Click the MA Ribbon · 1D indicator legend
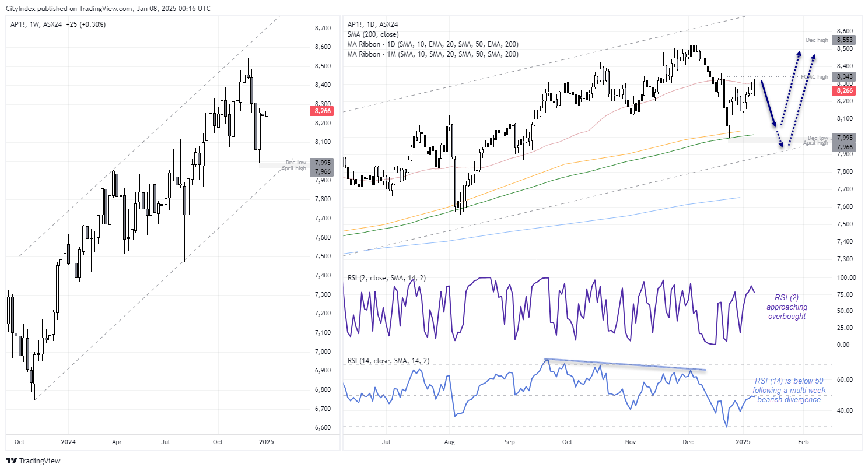This screenshot has height=471, width=868. pyautogui.click(x=433, y=44)
